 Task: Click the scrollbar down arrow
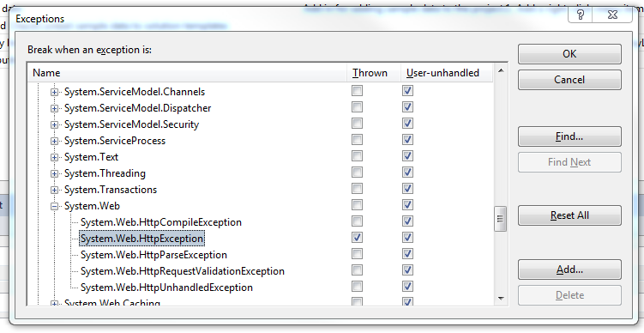click(x=501, y=298)
